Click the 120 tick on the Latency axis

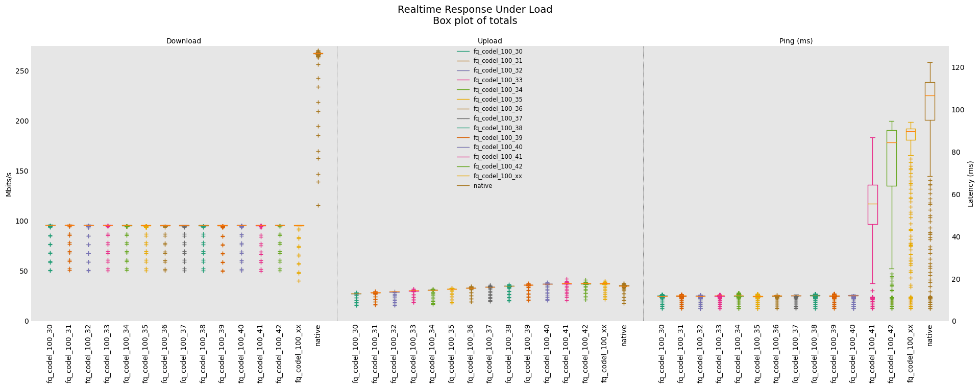(x=958, y=68)
